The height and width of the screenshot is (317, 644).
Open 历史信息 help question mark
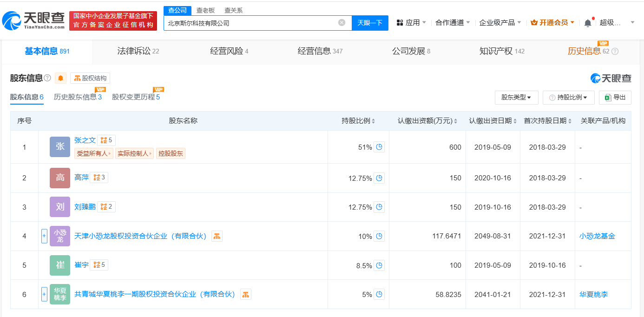pyautogui.click(x=615, y=52)
